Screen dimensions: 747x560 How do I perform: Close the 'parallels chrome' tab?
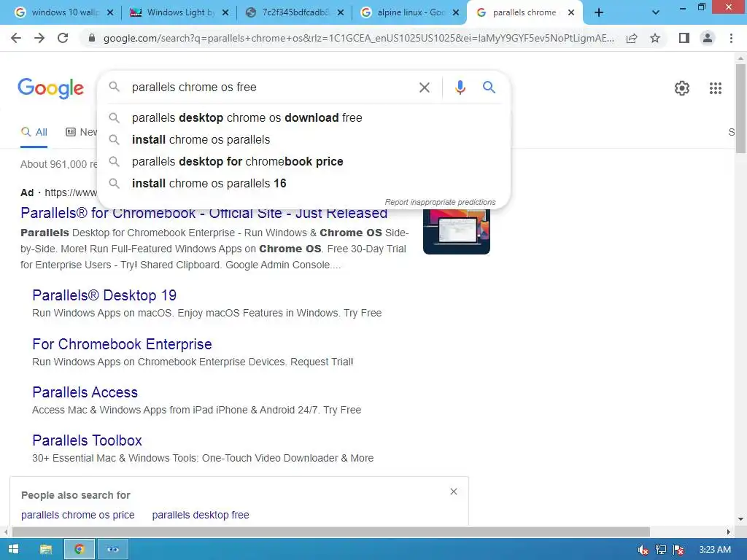click(x=571, y=13)
